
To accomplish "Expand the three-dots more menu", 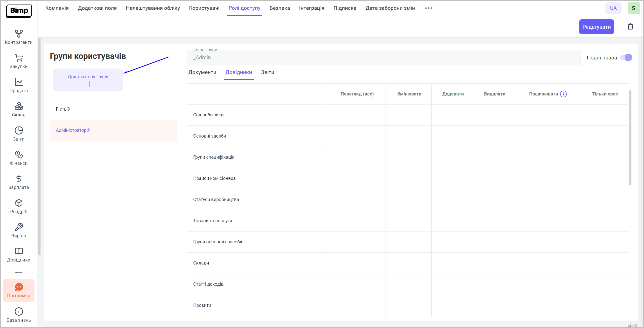I will (x=428, y=8).
